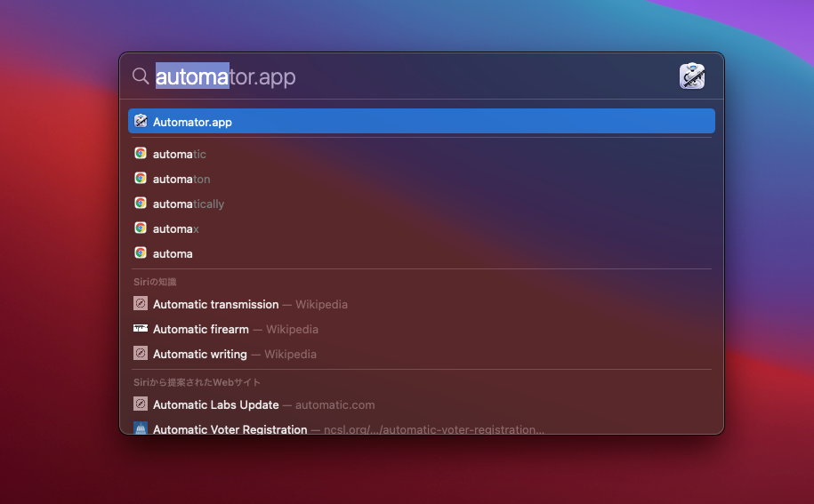The width and height of the screenshot is (814, 504).
Task: Select the "automatically" search suggestion
Action: (x=422, y=204)
